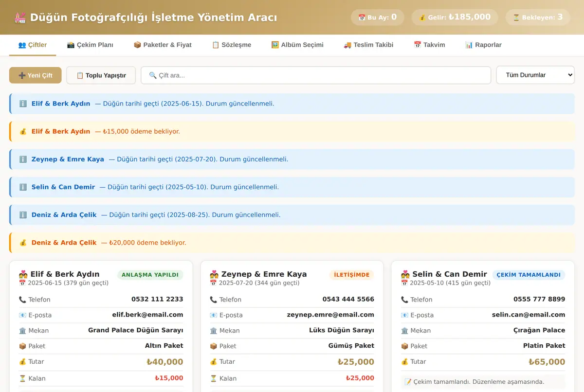The image size is (584, 392).
Task: Click the phone icon on Zeynep & Emre Kaya card
Action: 213,300
